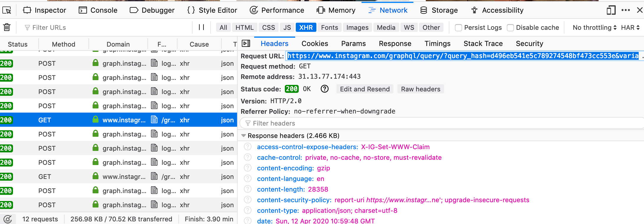Sort requests by Status column
This screenshot has height=224, width=644.
click(x=18, y=44)
